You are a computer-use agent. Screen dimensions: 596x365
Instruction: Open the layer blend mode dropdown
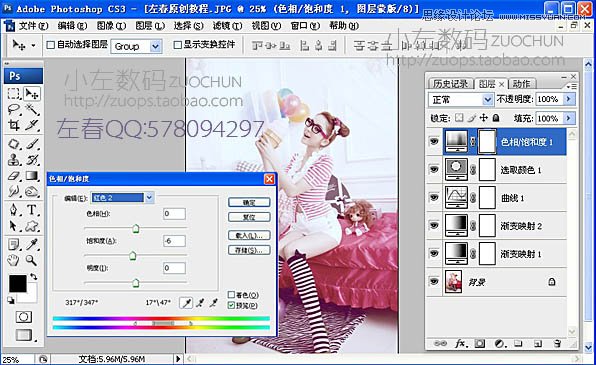coord(487,100)
